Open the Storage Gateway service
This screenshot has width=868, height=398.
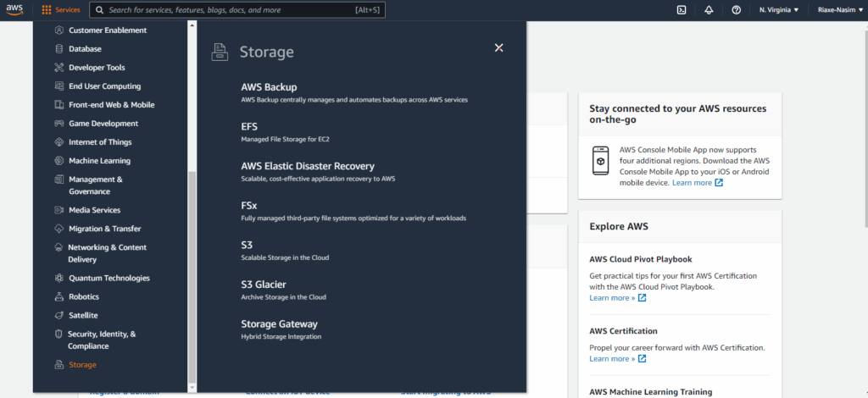279,324
